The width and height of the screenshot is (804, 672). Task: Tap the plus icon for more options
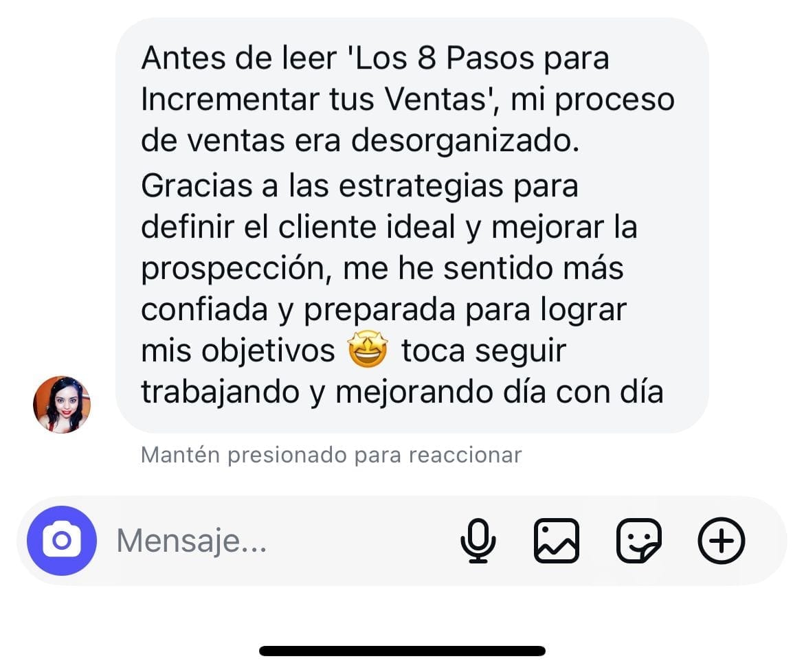pyautogui.click(x=722, y=541)
